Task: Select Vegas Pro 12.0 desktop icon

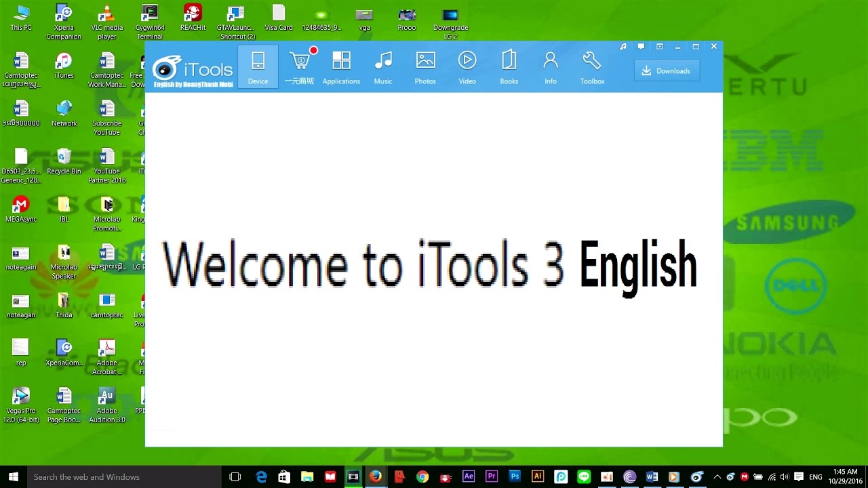Action: [21, 405]
